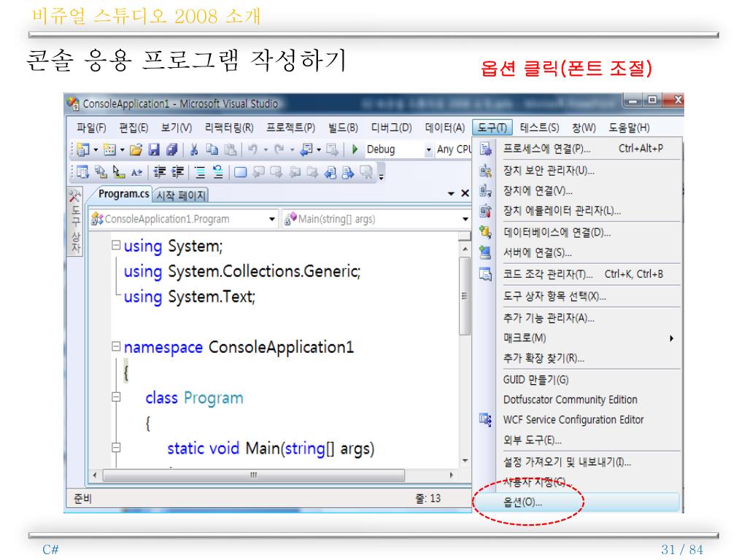Open the active files list dropdown arrow
Image resolution: width=747 pixels, height=560 pixels.
(x=451, y=193)
